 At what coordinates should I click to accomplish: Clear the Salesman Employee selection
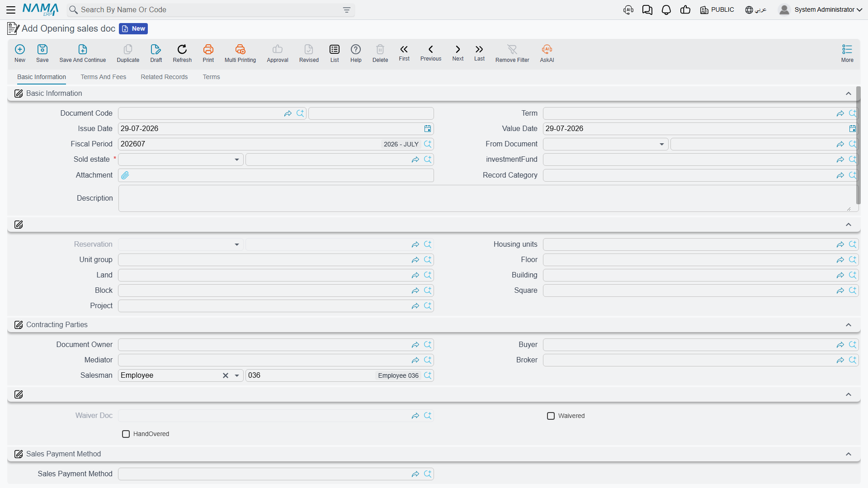click(226, 375)
